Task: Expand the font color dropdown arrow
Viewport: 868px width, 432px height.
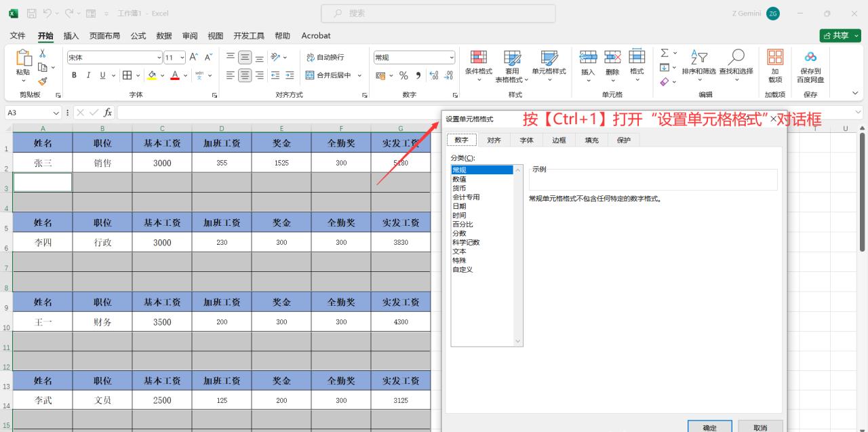Action: (x=186, y=75)
